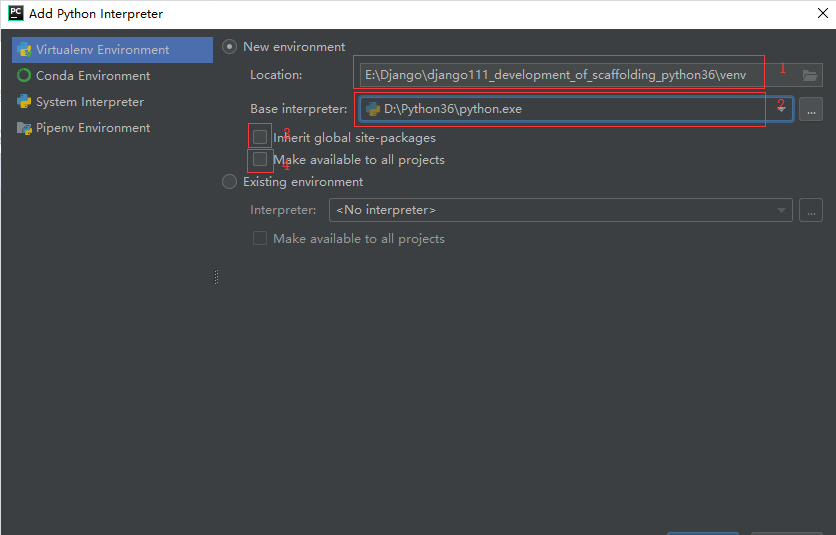
Task: Click the PyCharm logo in the title bar
Action: pos(16,13)
